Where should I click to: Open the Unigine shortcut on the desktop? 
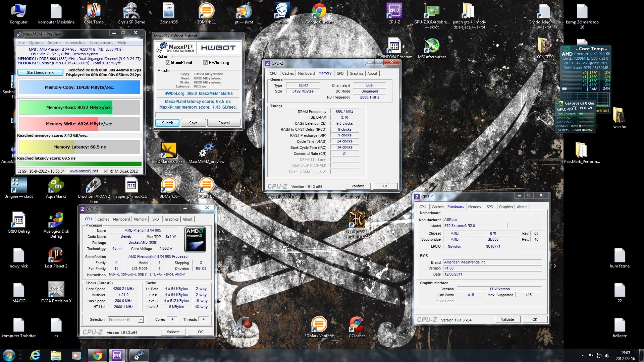(x=18, y=188)
